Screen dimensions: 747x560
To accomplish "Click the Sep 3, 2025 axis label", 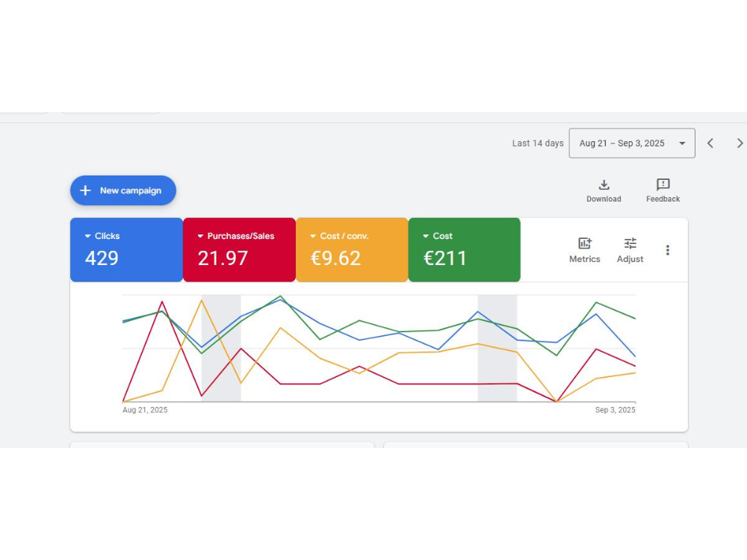I will click(x=615, y=409).
